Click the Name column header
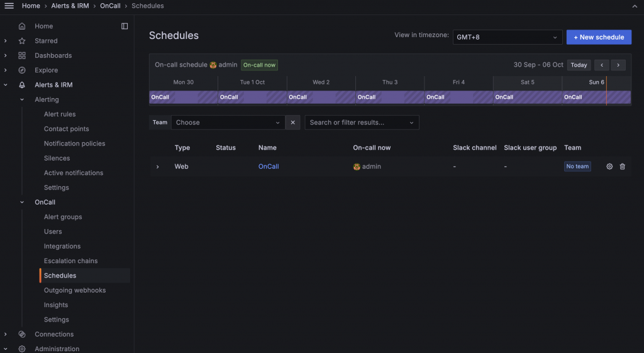 click(x=267, y=148)
